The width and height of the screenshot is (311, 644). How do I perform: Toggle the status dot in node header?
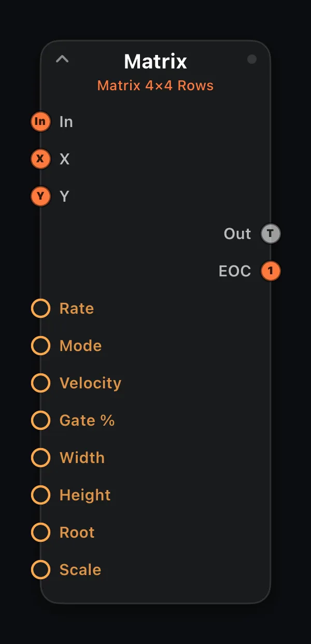coord(252,59)
